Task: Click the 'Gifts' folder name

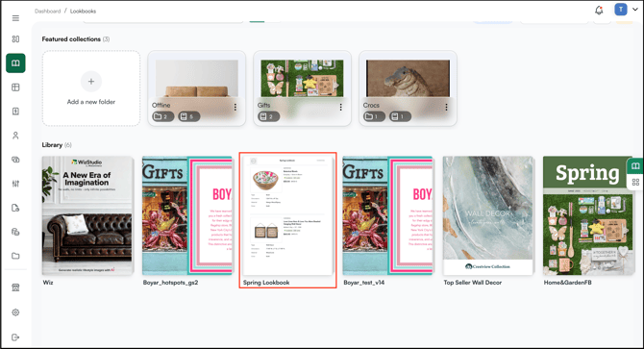Action: coord(263,105)
